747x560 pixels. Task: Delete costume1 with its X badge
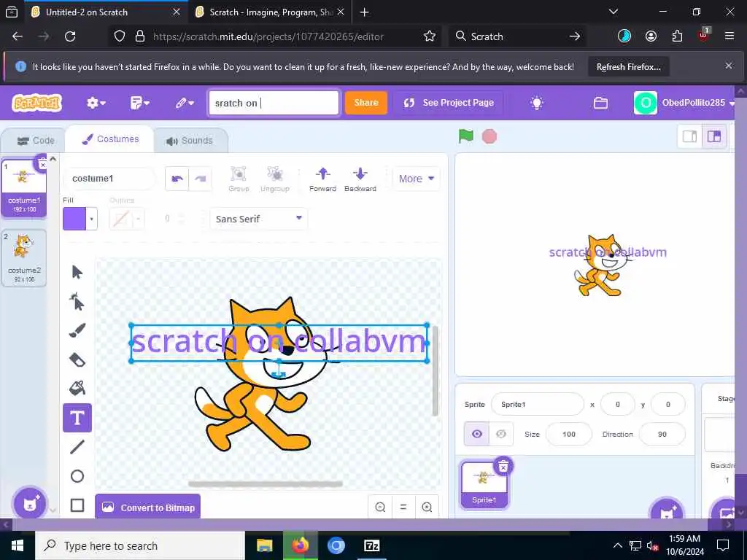coord(42,164)
